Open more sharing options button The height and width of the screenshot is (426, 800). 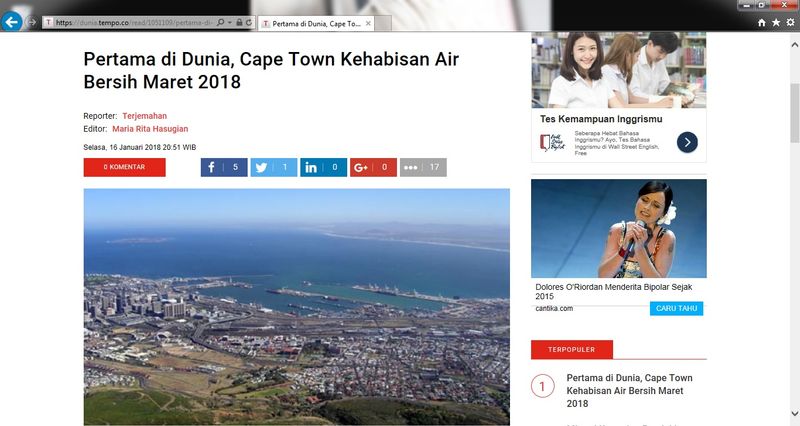pyautogui.click(x=423, y=167)
